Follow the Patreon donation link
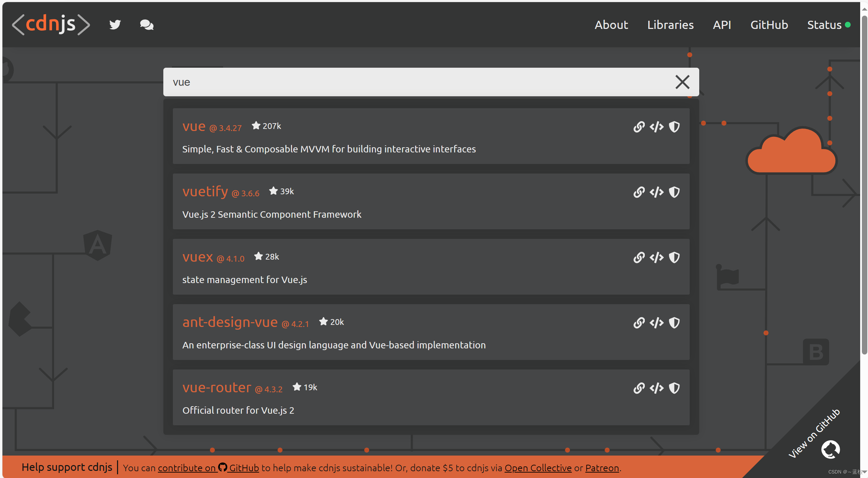The image size is (868, 478). [602, 468]
